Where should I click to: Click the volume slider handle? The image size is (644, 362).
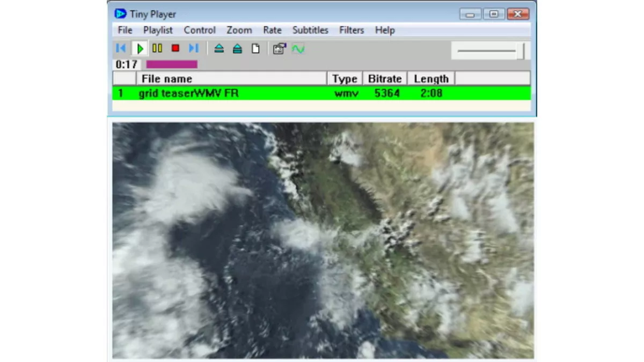pyautogui.click(x=521, y=51)
